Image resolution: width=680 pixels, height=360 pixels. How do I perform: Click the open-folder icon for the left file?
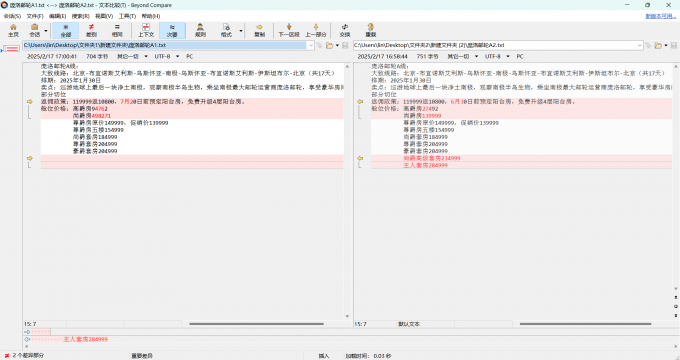[x=330, y=45]
